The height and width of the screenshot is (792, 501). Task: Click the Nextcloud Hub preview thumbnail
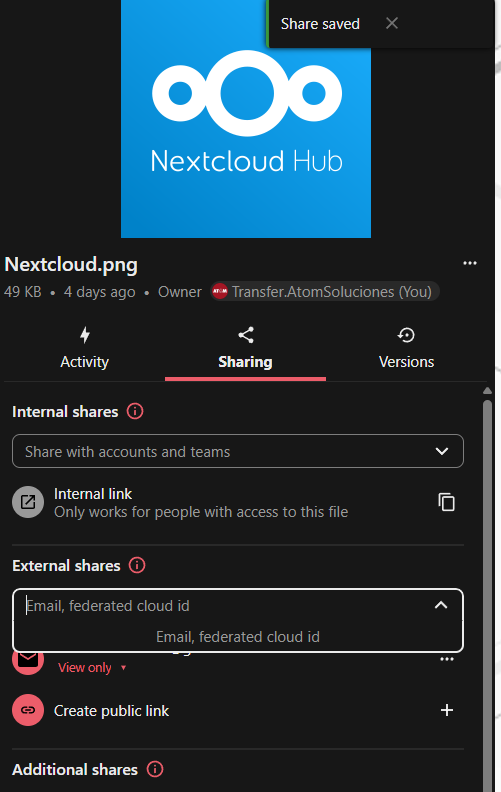coord(246,119)
